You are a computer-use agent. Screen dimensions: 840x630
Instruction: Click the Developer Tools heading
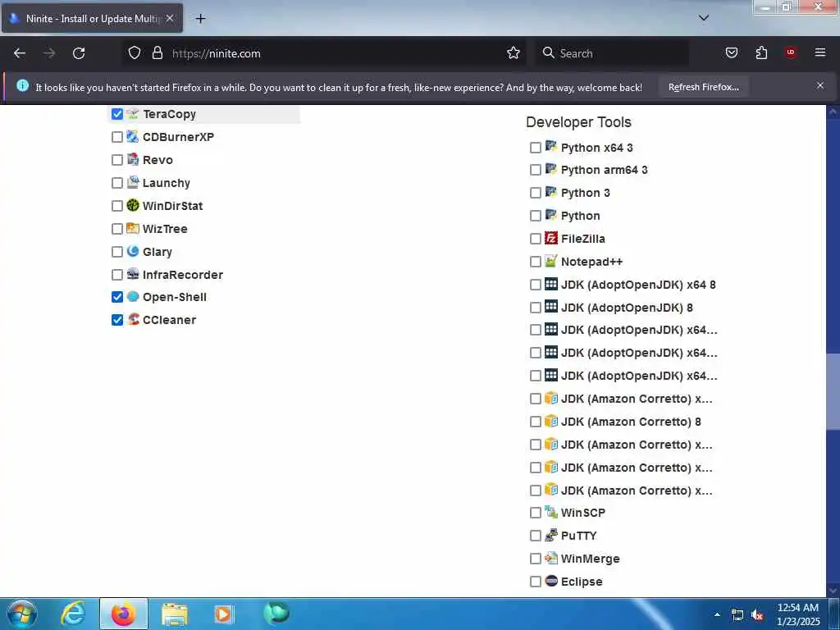[578, 122]
